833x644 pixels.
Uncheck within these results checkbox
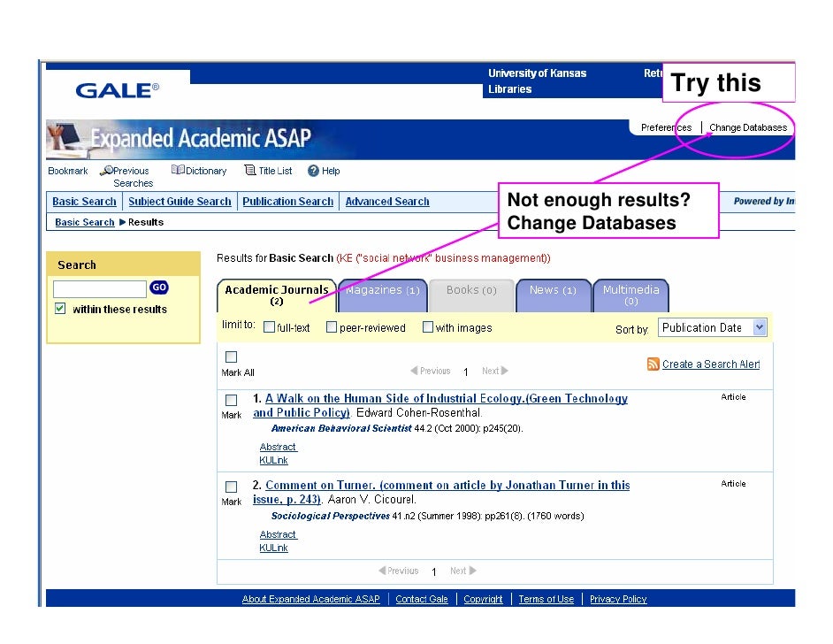[60, 308]
